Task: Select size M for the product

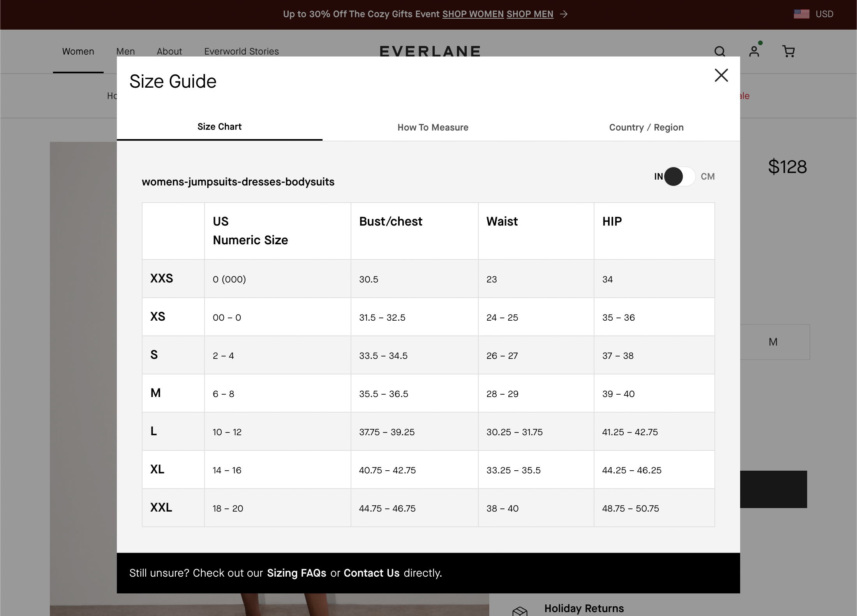Action: 773,342
